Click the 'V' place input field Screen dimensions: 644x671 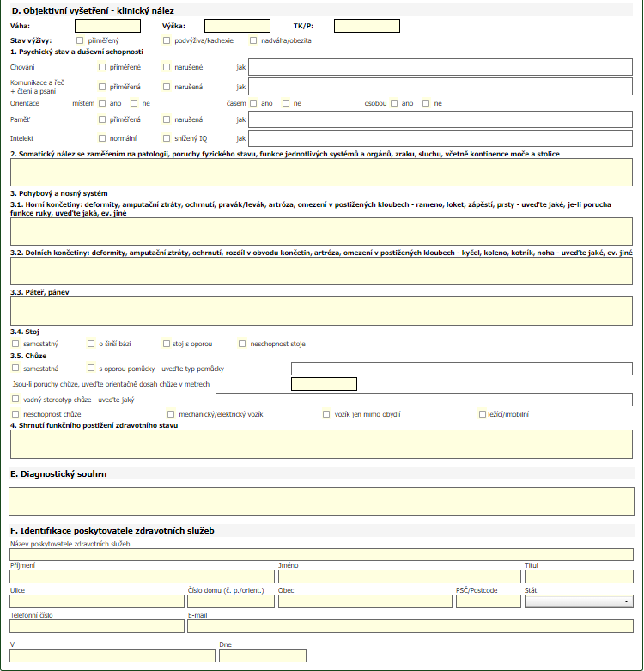[112, 656]
